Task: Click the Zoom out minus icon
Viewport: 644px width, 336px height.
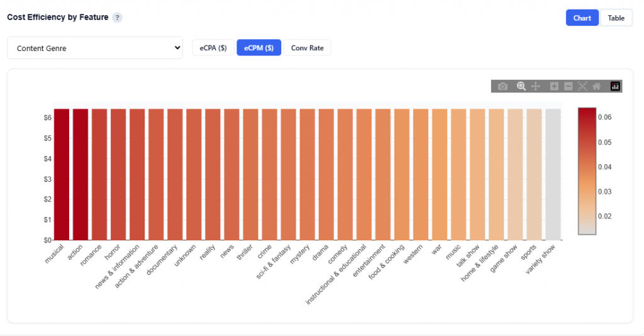Action: tap(568, 86)
